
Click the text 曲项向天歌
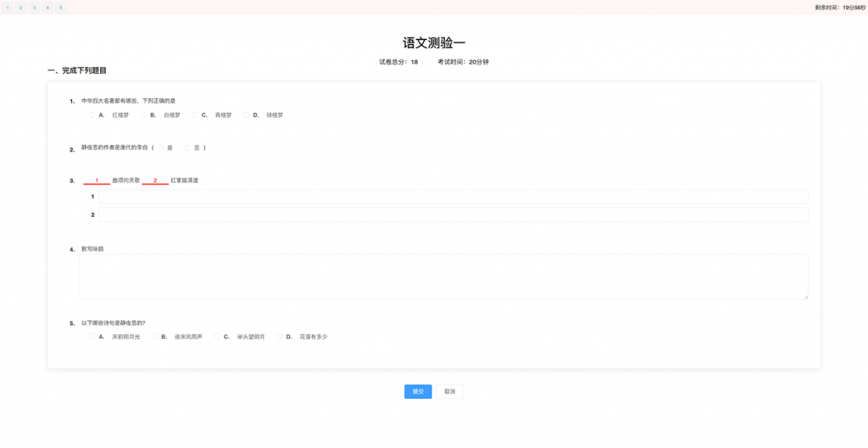(x=126, y=180)
